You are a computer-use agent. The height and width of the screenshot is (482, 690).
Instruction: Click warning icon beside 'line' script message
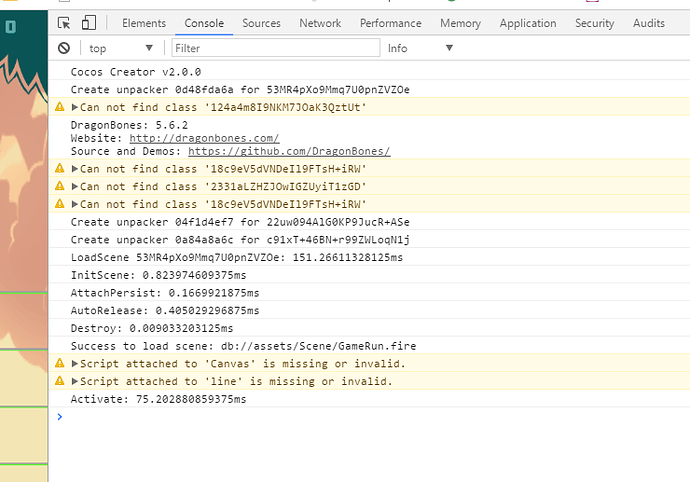pos(60,381)
